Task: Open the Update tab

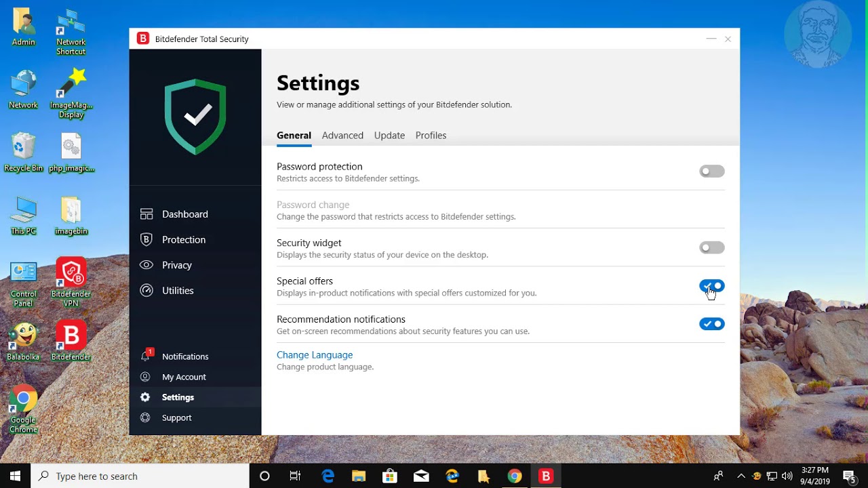Action: [389, 136]
